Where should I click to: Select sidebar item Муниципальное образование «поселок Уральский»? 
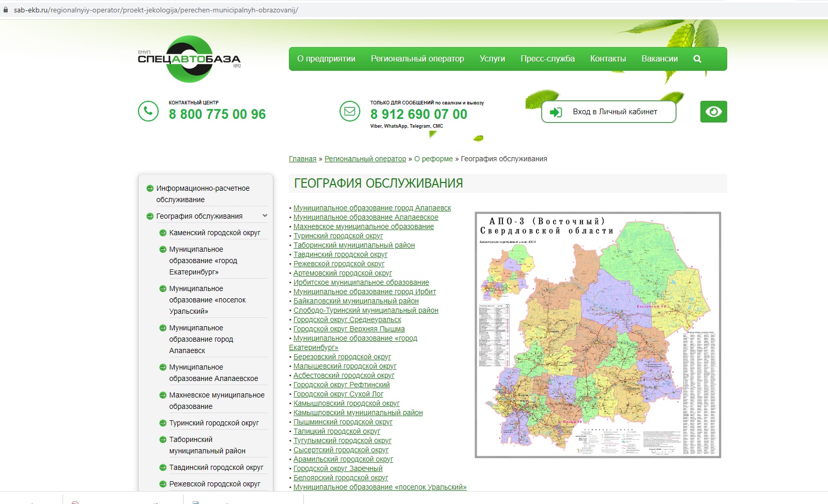click(x=207, y=300)
